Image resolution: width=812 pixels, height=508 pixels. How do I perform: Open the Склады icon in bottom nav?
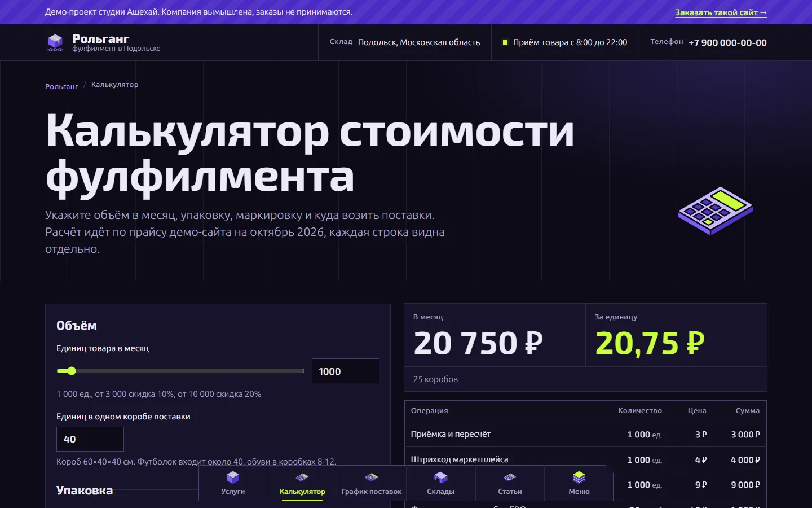click(441, 478)
